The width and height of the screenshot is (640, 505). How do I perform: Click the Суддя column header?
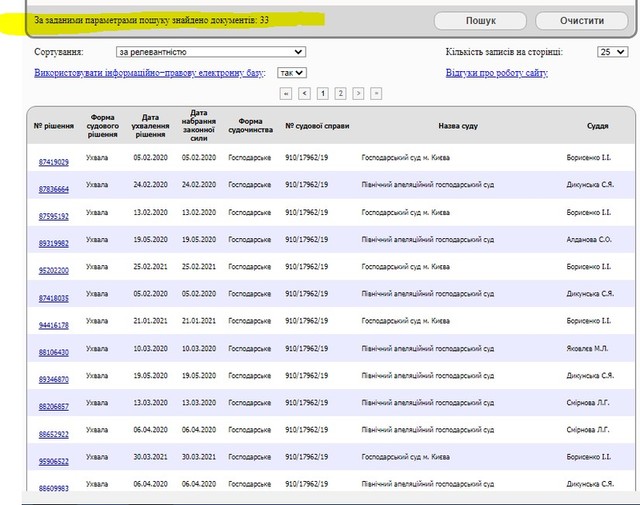[598, 126]
